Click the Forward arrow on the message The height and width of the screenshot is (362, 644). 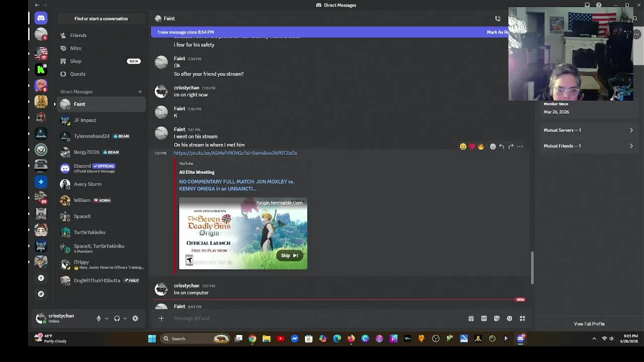pos(511,146)
